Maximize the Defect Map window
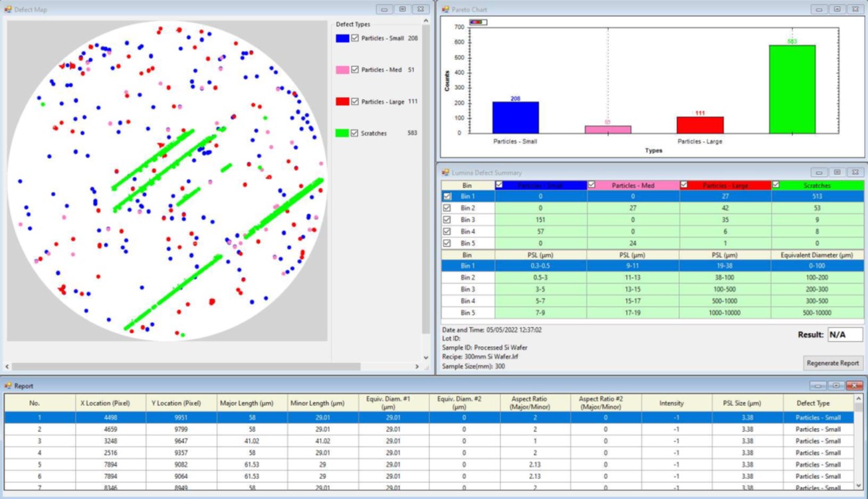Image resolution: width=868 pixels, height=499 pixels. 402,9
